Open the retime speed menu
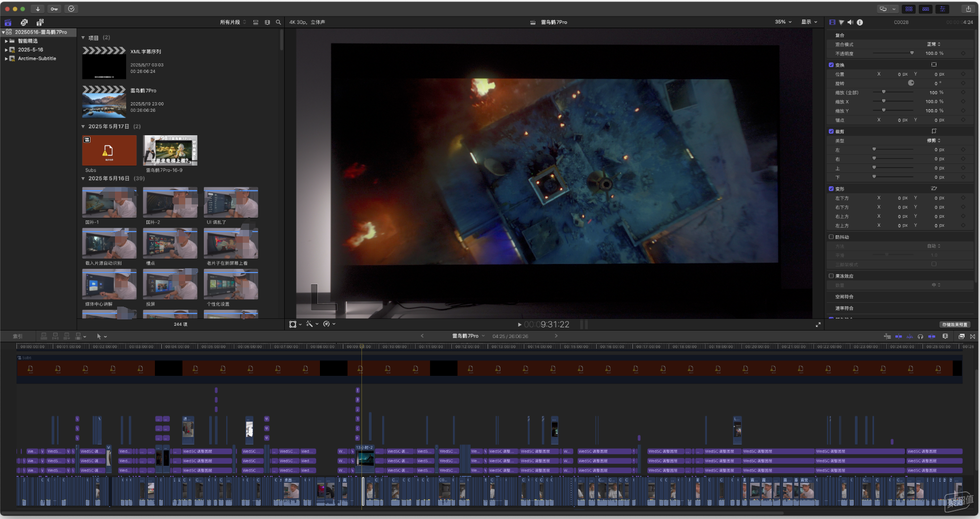 click(329, 324)
